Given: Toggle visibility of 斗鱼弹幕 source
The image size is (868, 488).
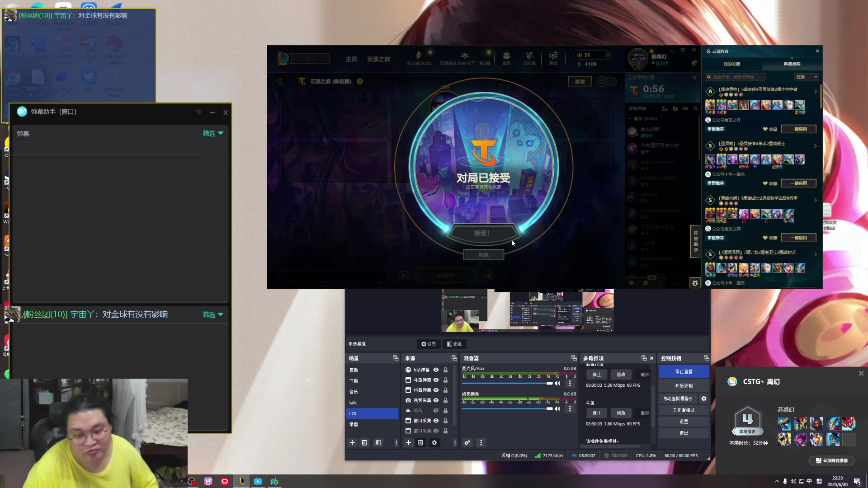Looking at the screenshot, I should (x=436, y=380).
